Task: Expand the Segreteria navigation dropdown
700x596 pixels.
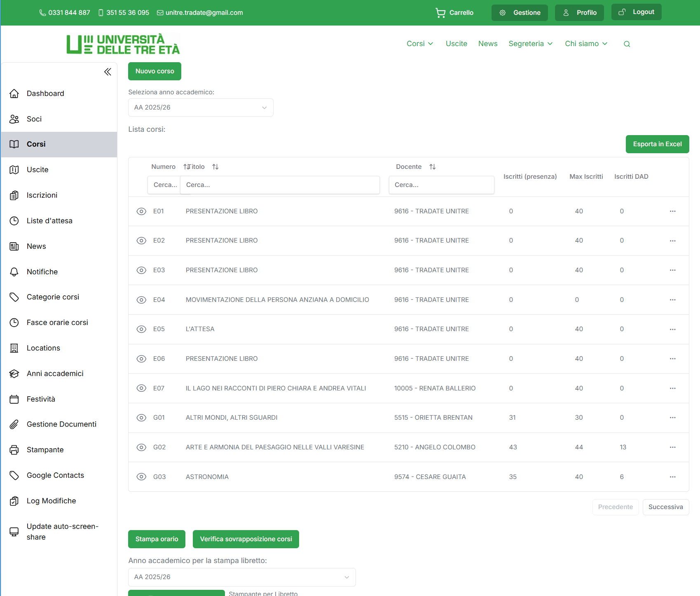Action: click(x=530, y=44)
